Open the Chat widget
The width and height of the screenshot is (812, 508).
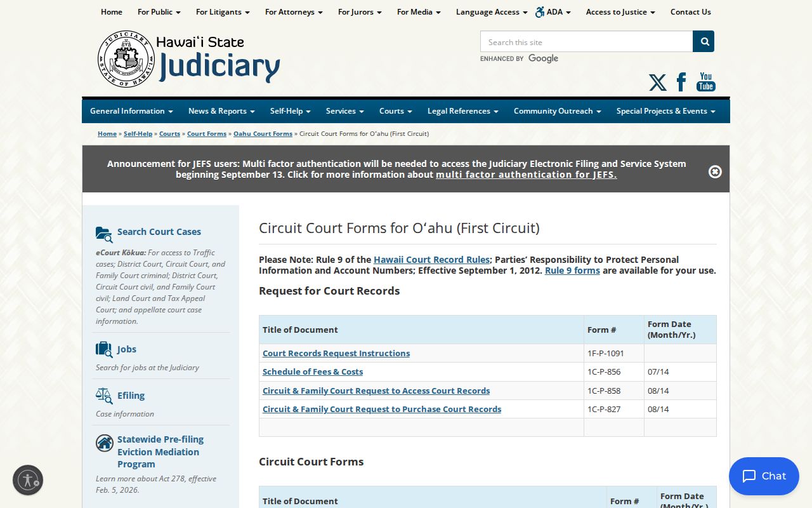[764, 476]
